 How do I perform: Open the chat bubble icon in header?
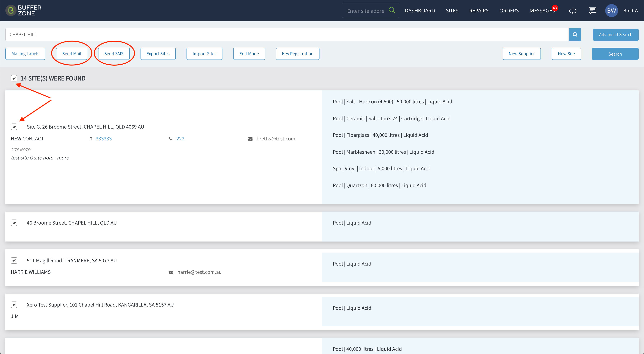coord(592,10)
